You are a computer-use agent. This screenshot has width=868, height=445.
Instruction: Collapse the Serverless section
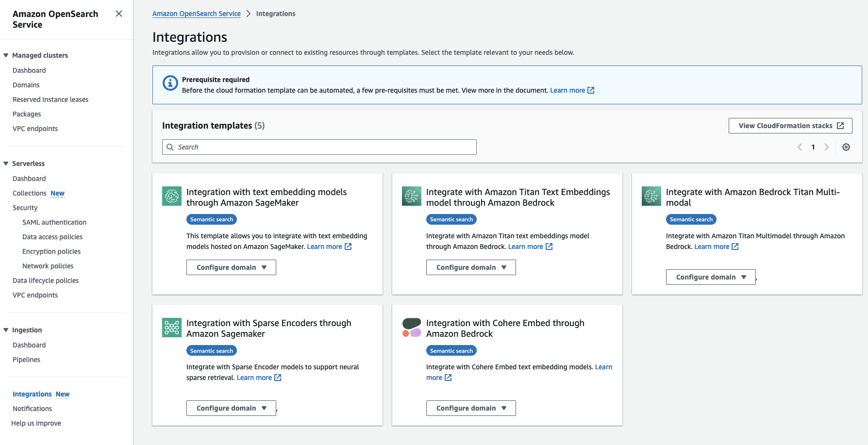pos(6,164)
